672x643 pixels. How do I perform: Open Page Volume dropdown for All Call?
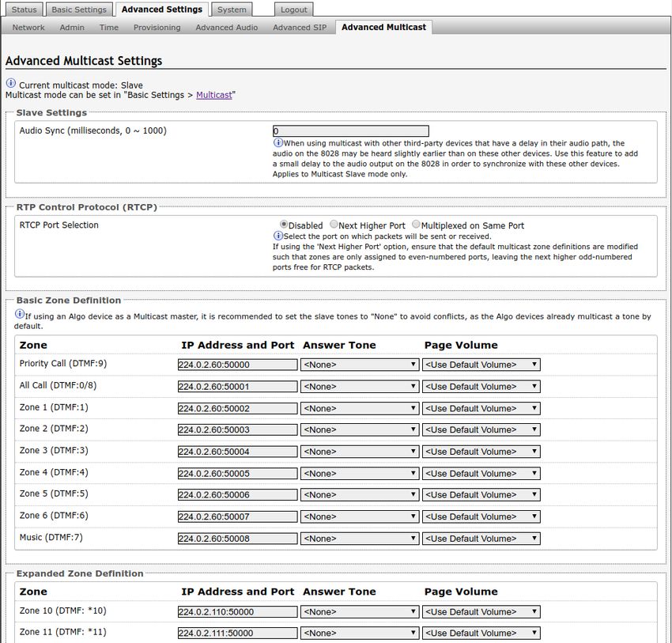point(481,387)
